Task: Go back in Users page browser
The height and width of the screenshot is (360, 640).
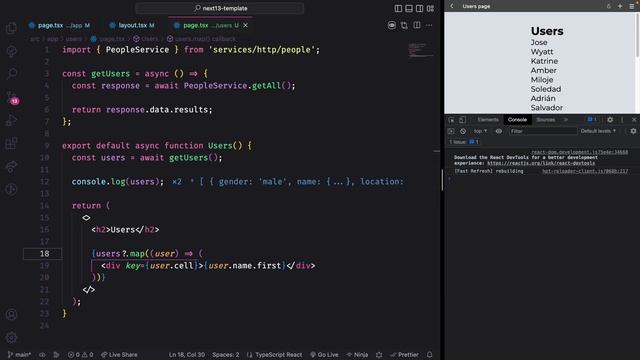Action: tap(451, 6)
